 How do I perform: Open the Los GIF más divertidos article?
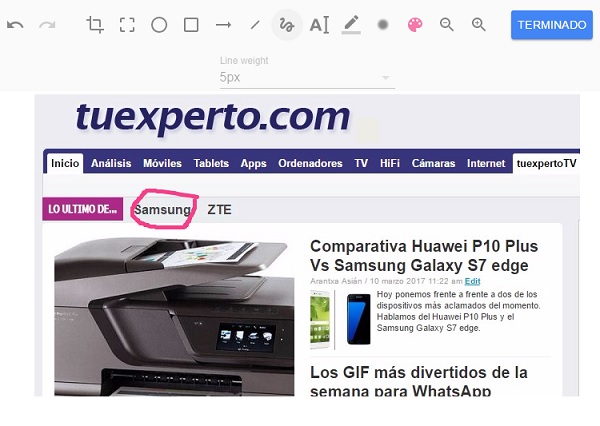[x=419, y=381]
